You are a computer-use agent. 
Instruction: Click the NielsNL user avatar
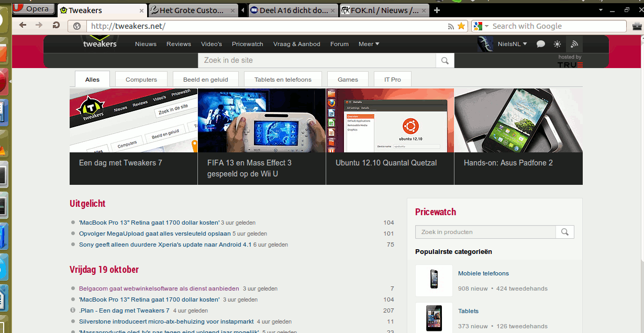point(485,45)
